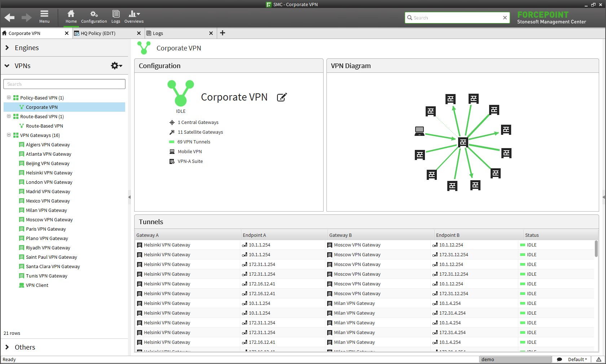The height and width of the screenshot is (364, 606).
Task: Sort tunnels by Gateway B column
Action: coord(381,235)
